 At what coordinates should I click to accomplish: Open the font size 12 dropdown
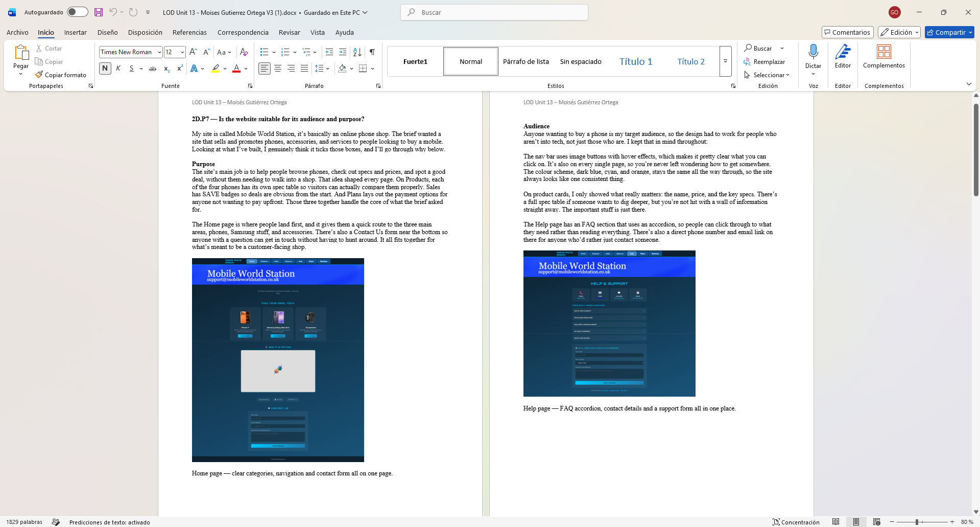182,52
